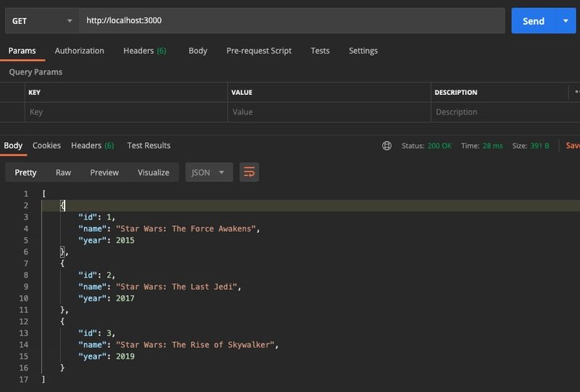Toggle the line wrap icon button
Viewport: 580px width, 392px height.
249,172
